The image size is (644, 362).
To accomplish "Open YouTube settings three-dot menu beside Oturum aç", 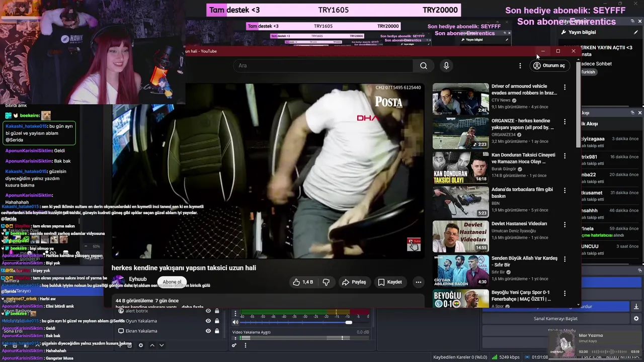I will click(x=520, y=65).
